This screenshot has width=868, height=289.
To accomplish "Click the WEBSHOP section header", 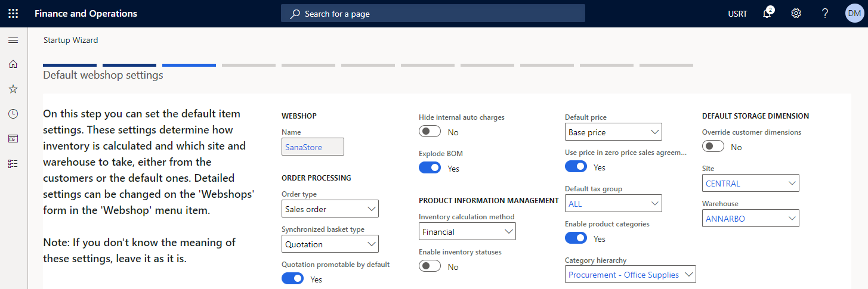I will tap(299, 116).
